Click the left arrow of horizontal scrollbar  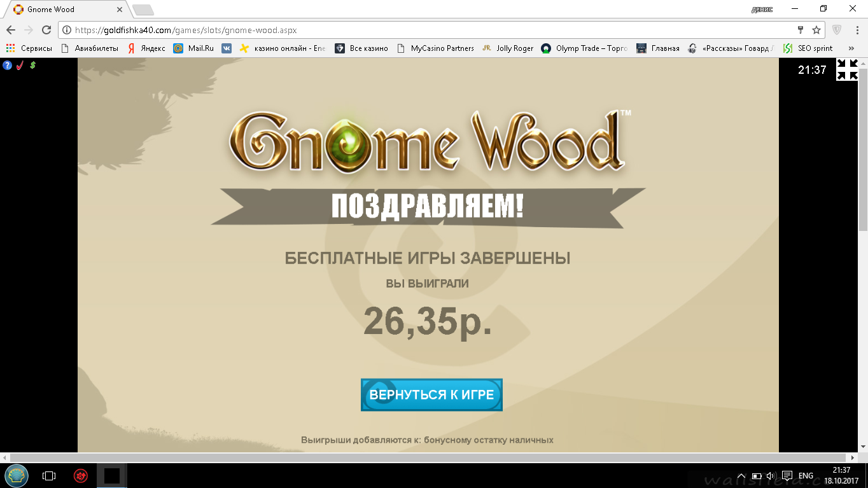click(4, 457)
